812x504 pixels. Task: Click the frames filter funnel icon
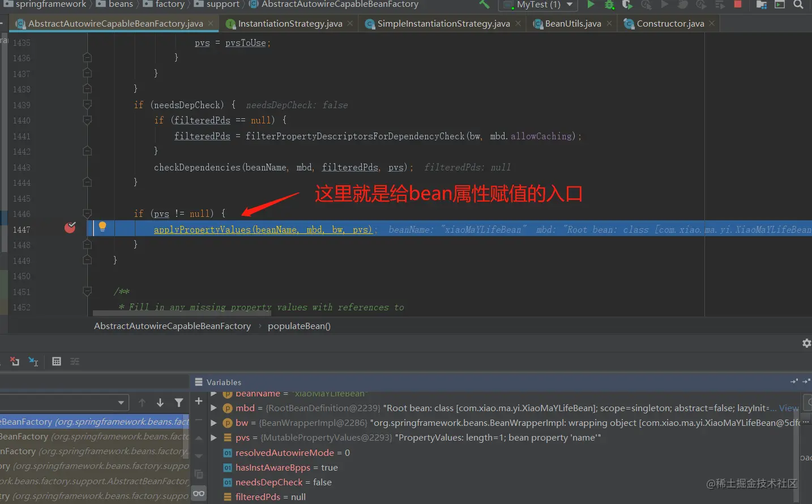pos(179,403)
